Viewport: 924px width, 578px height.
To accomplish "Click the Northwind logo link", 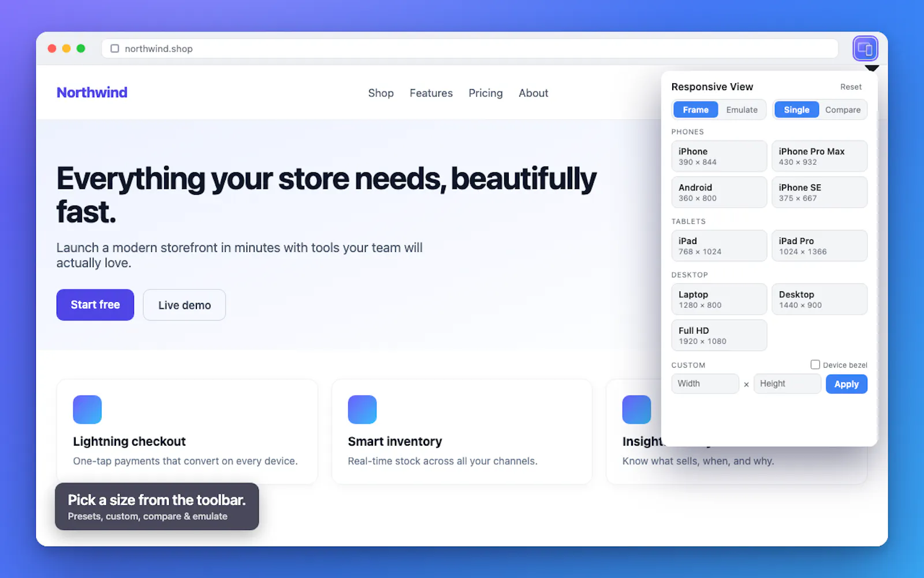I will tap(92, 92).
